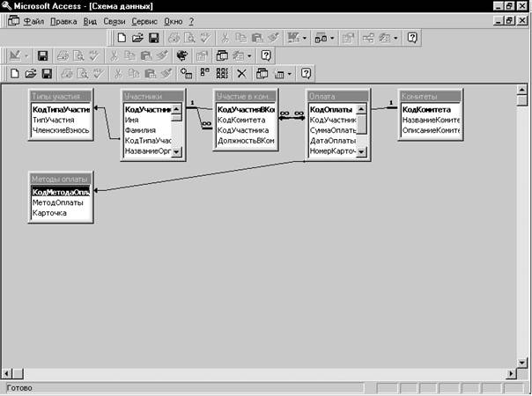Click New Object icon in middle toolbar
Viewport: 532px width, 396px height.
pos(239,55)
